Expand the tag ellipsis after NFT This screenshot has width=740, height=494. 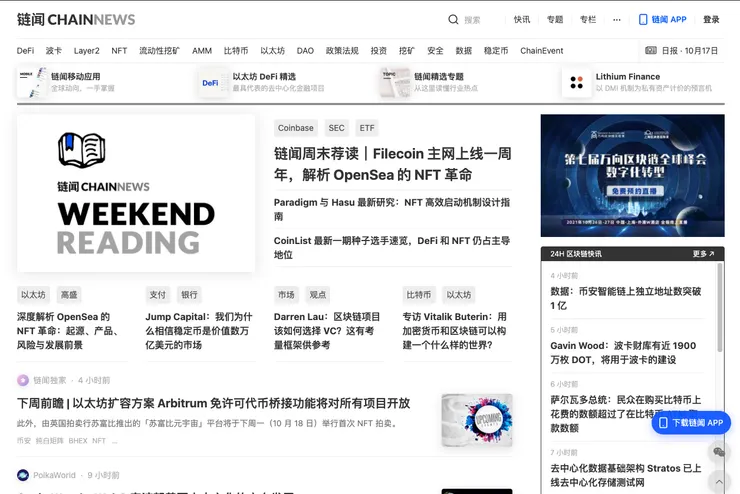click(115, 441)
